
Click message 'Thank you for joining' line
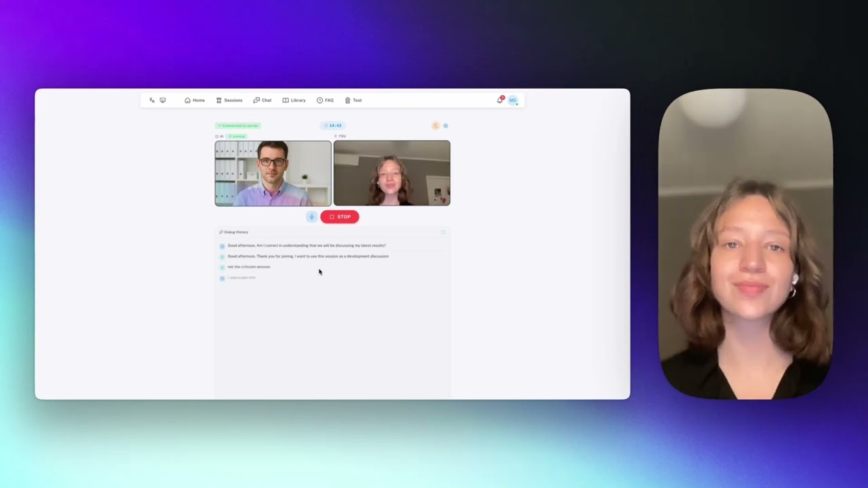coord(308,256)
